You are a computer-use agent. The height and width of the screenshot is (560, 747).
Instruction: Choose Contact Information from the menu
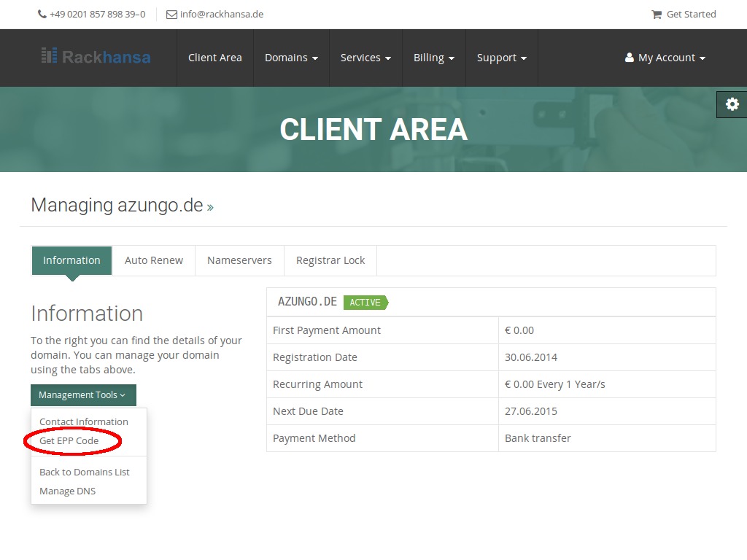(84, 422)
